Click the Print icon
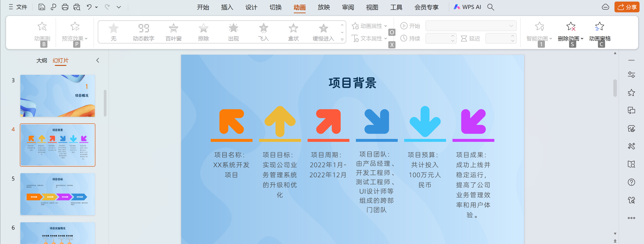 (x=65, y=7)
